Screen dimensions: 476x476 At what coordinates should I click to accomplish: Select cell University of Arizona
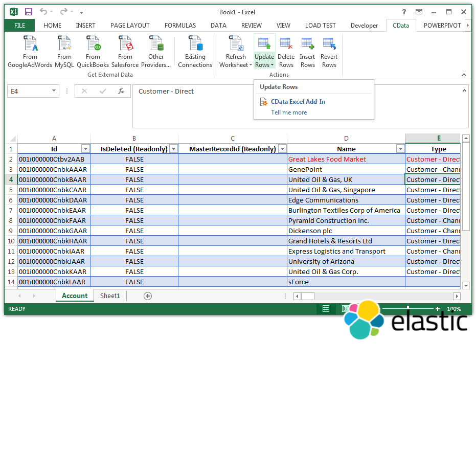coord(346,261)
